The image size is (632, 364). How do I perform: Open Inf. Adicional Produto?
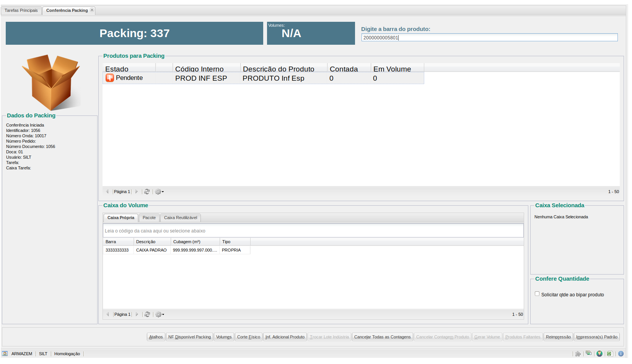(x=285, y=337)
